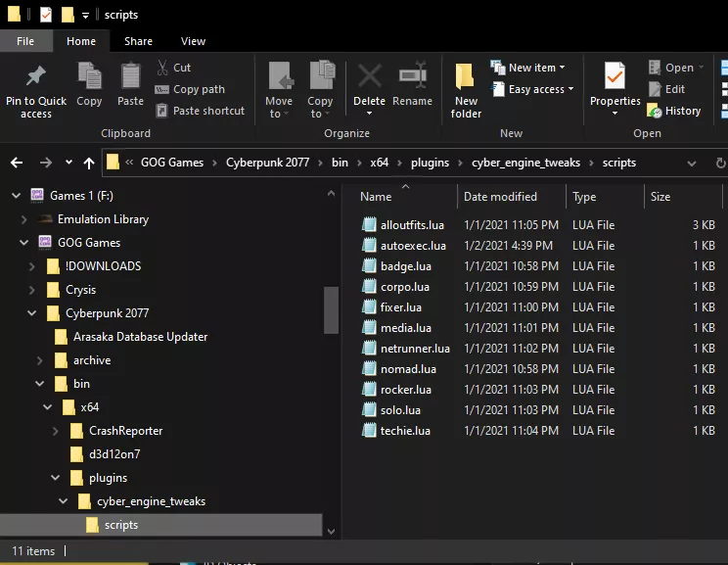
Task: Open the File menu tab
Action: [x=25, y=41]
